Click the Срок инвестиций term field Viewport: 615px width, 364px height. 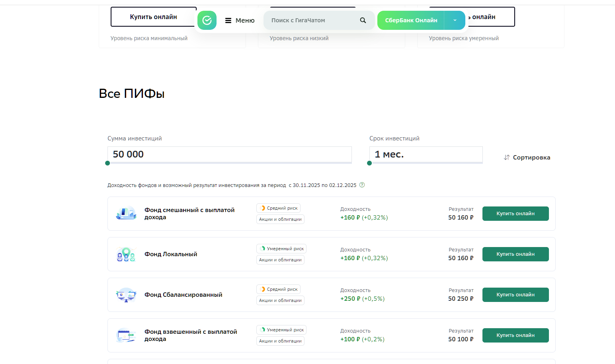[x=426, y=154]
